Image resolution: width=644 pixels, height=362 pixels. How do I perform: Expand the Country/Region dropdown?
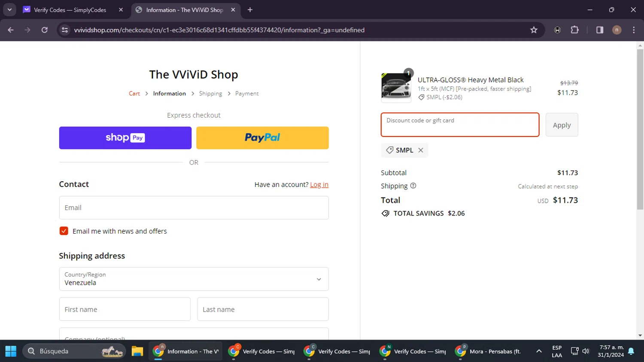coord(194,279)
